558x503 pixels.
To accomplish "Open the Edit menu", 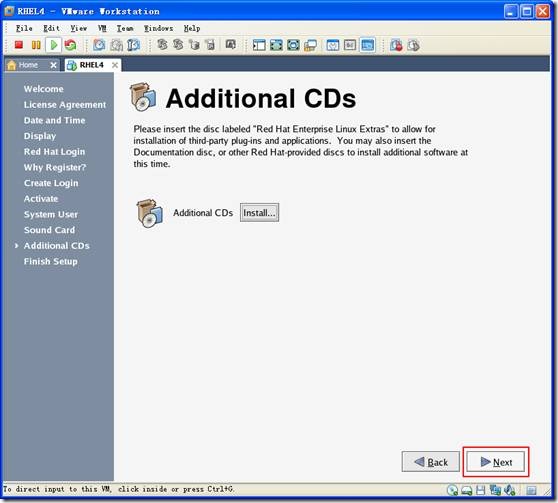I will click(52, 28).
